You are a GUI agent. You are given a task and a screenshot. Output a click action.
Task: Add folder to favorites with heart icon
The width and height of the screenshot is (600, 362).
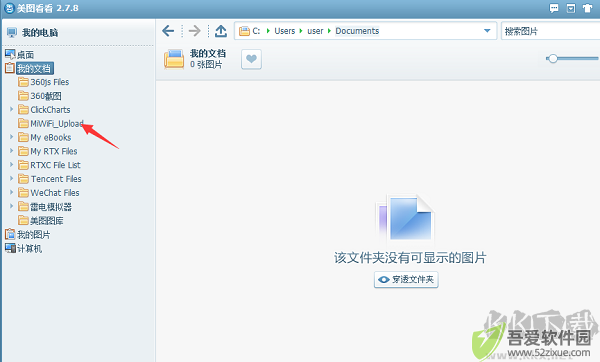click(251, 59)
